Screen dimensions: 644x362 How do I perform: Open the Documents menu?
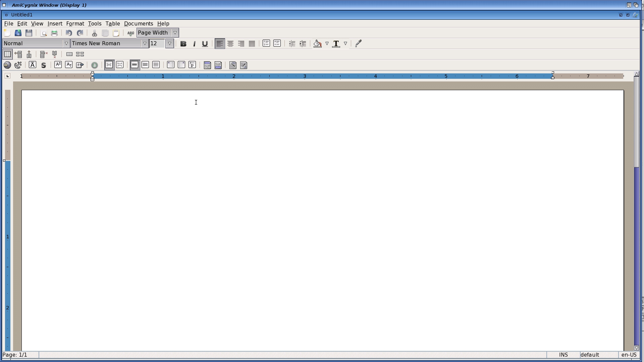tap(139, 24)
